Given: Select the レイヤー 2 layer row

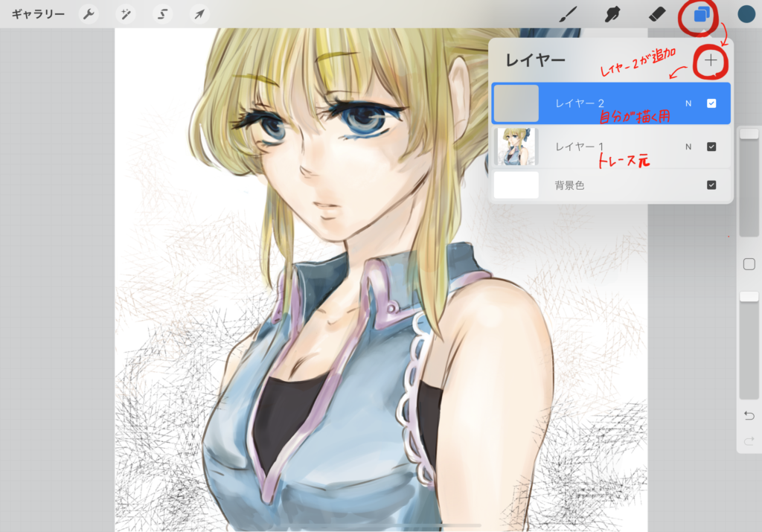Looking at the screenshot, I should 611,103.
